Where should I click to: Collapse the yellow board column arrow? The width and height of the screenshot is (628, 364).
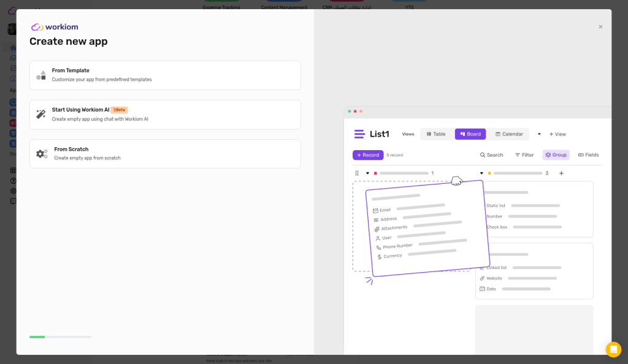[x=481, y=173]
